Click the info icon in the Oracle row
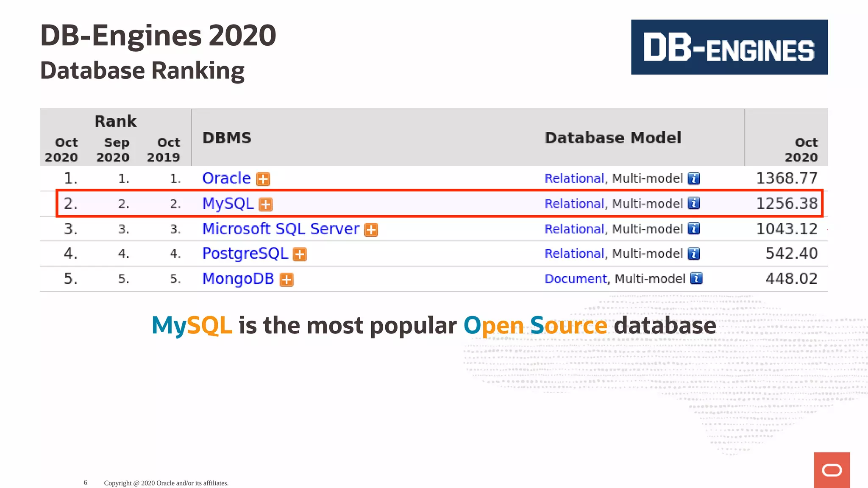The height and width of the screenshot is (488, 868). point(694,178)
